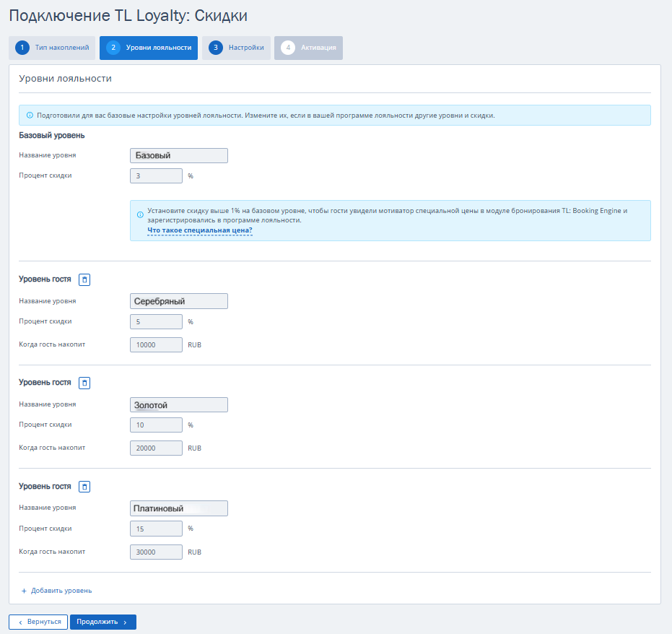Click the step 4 number icon
Image resolution: width=672 pixels, height=634 pixels.
(x=288, y=48)
